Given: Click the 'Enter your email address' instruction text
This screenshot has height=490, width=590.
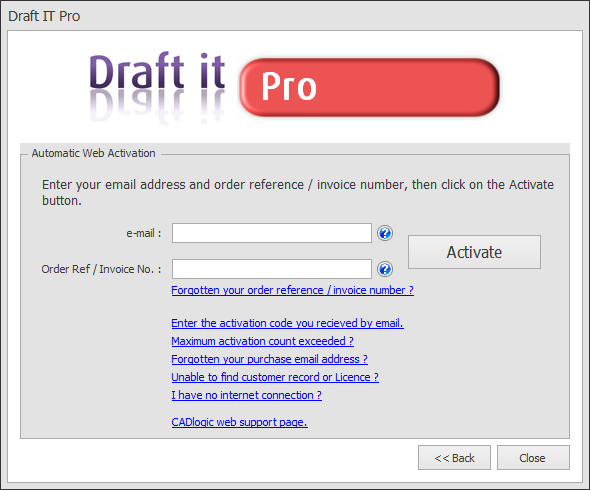Looking at the screenshot, I should [x=298, y=192].
